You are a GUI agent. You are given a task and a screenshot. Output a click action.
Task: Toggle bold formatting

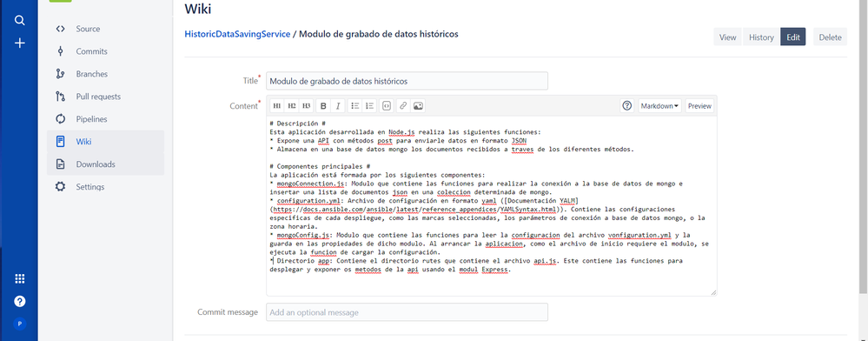coord(324,106)
